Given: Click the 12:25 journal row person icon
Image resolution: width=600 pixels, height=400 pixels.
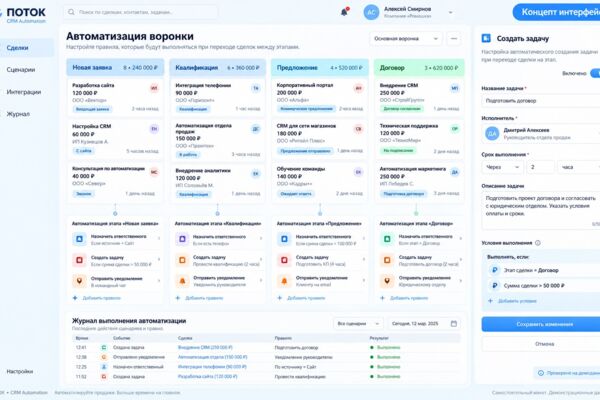Looking at the screenshot, I should coord(104,367).
